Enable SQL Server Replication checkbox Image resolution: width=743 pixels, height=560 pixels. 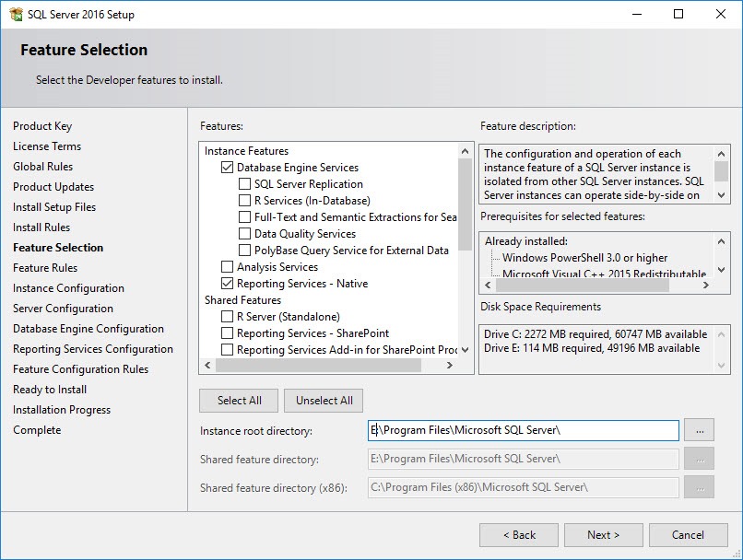pos(244,184)
